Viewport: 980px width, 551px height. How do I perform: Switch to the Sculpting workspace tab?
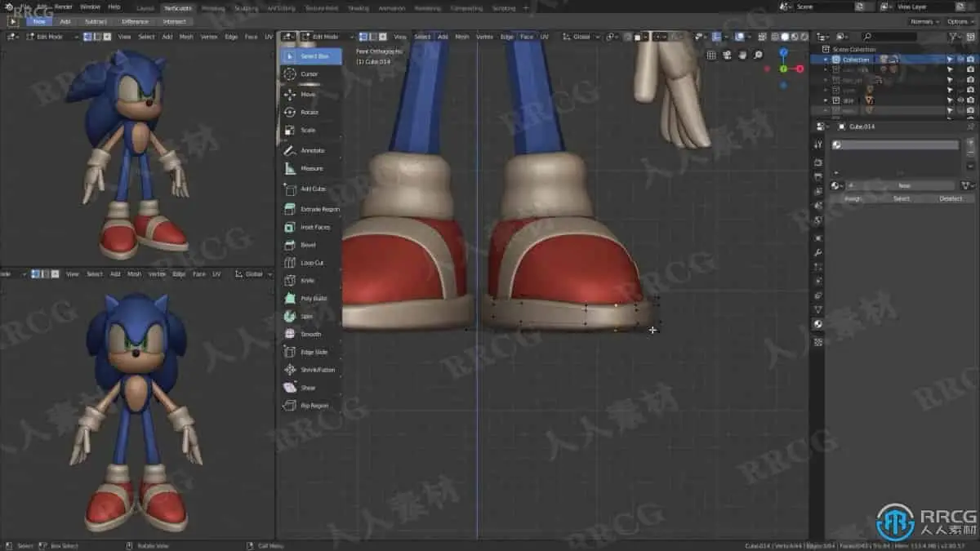click(x=245, y=7)
